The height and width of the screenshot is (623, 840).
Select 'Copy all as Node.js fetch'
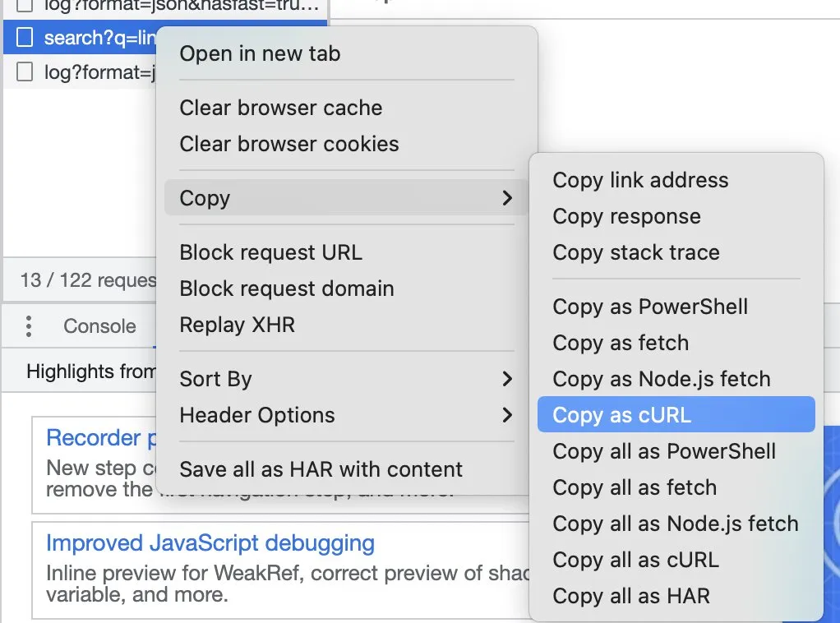pos(676,524)
